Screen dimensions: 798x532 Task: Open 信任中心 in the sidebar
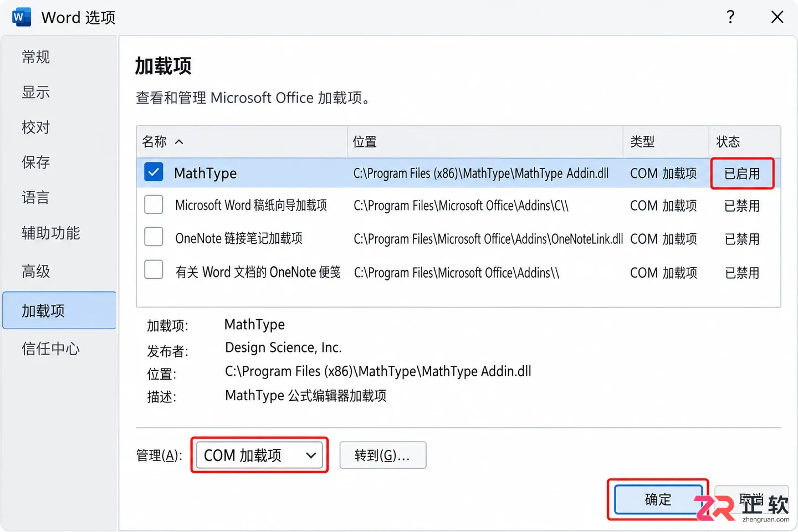tap(59, 349)
